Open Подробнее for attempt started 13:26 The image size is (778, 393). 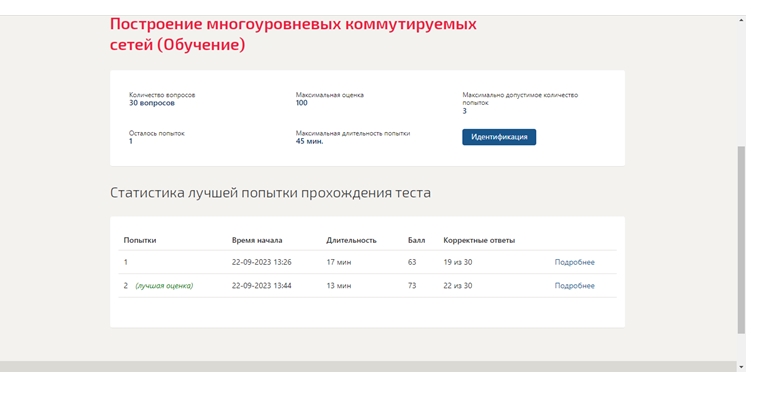(x=574, y=262)
